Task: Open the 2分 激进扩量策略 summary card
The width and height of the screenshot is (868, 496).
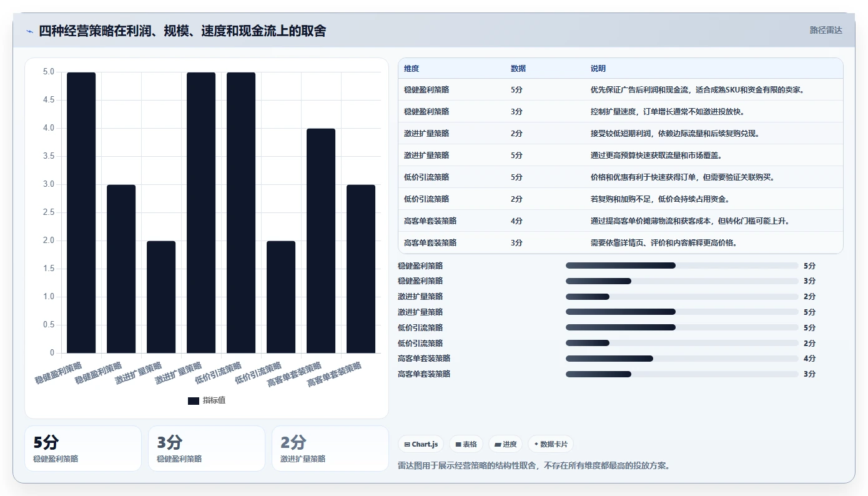Action: coord(330,449)
